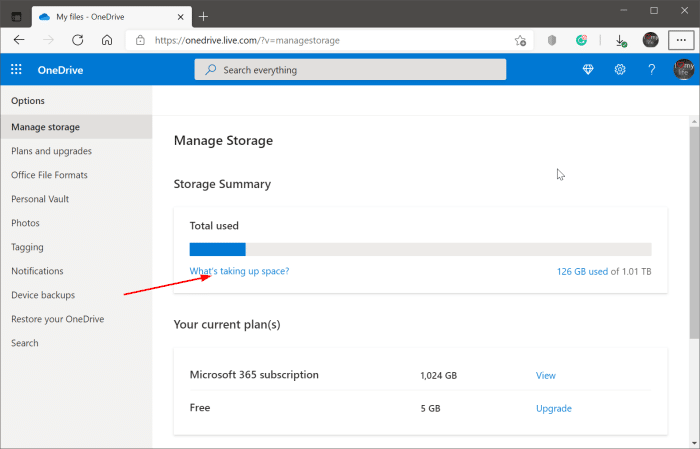The height and width of the screenshot is (449, 700).
Task: Click the 126 GB used link
Action: (x=582, y=271)
